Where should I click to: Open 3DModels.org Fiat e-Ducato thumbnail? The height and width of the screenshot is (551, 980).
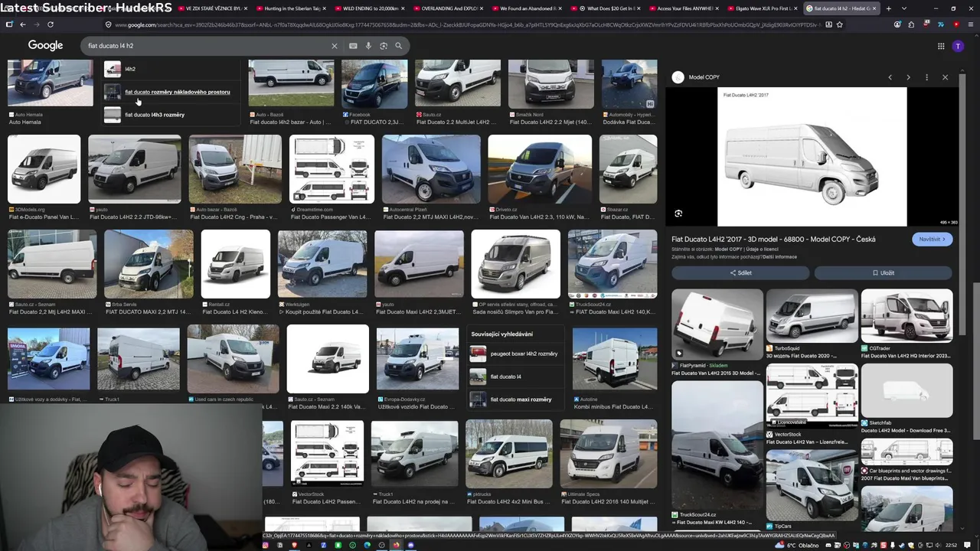coord(44,169)
